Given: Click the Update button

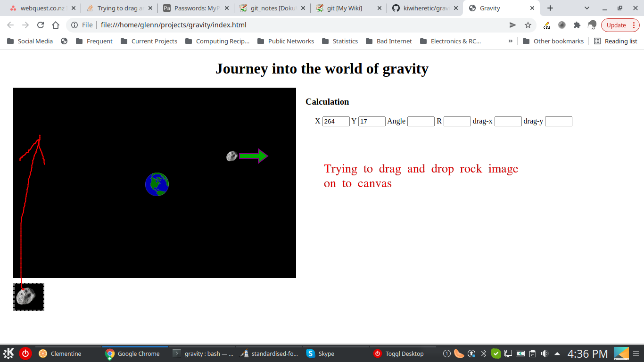Looking at the screenshot, I should click(x=616, y=25).
